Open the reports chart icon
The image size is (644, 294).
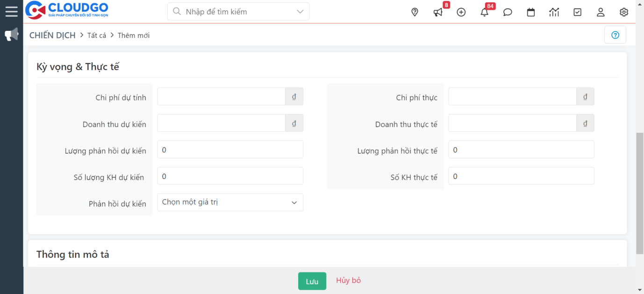[x=554, y=12]
